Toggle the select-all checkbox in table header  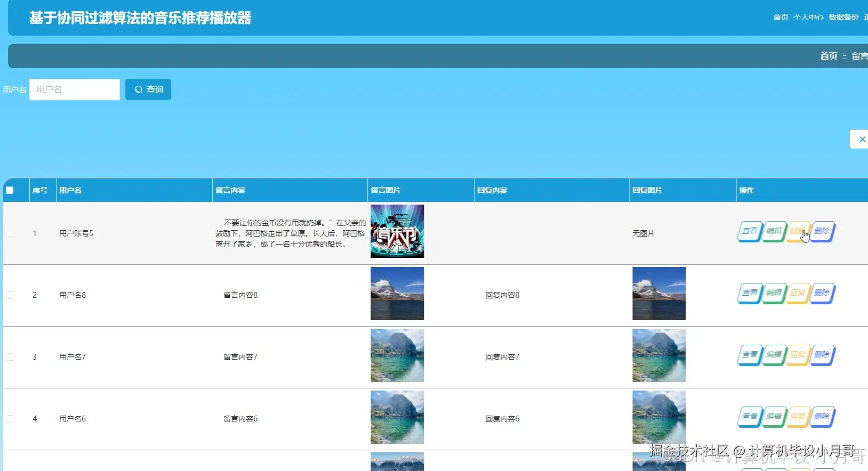pyautogui.click(x=10, y=190)
